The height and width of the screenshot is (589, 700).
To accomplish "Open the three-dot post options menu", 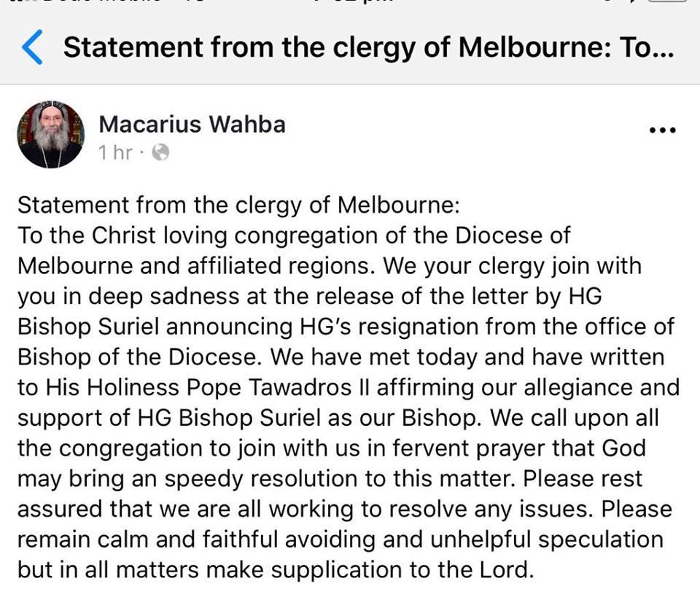I will point(662,130).
